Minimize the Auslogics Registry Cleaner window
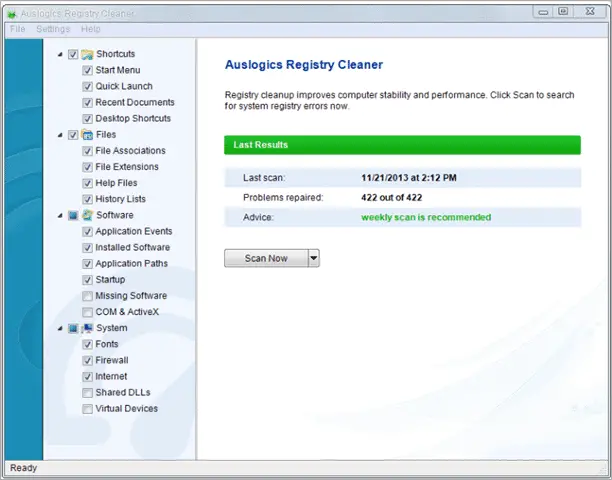 coord(543,12)
